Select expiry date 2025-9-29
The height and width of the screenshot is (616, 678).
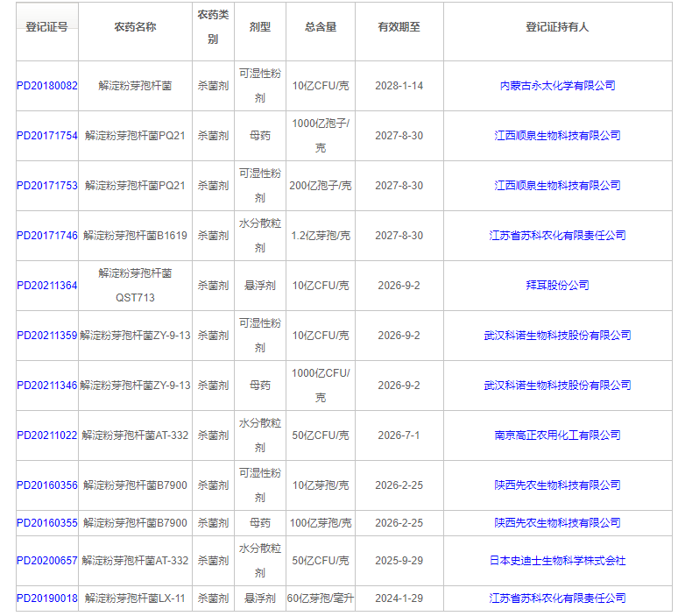coord(399,561)
